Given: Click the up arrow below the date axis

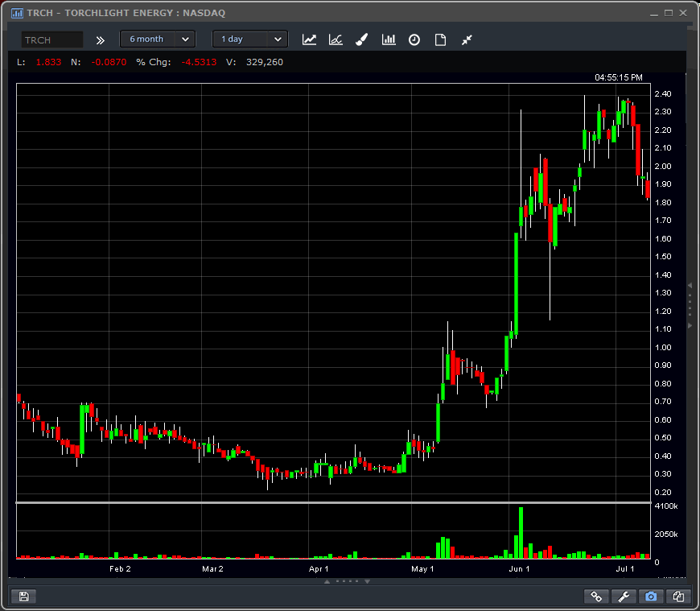Looking at the screenshot, I should [x=327, y=581].
